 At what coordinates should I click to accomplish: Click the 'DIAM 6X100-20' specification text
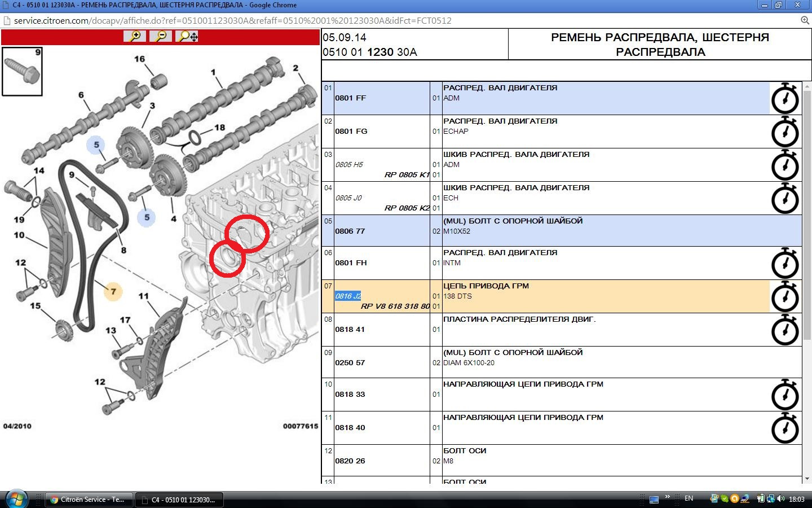click(x=469, y=363)
